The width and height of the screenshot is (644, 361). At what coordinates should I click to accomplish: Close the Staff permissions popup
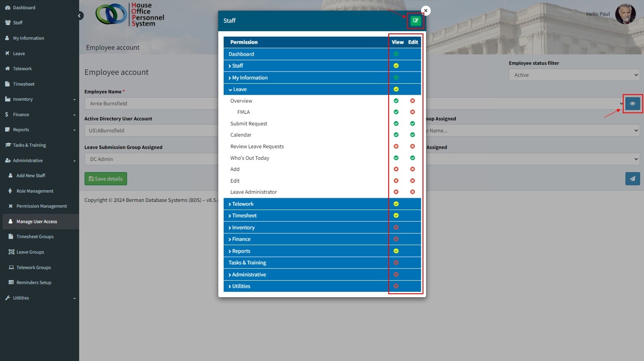pyautogui.click(x=426, y=11)
